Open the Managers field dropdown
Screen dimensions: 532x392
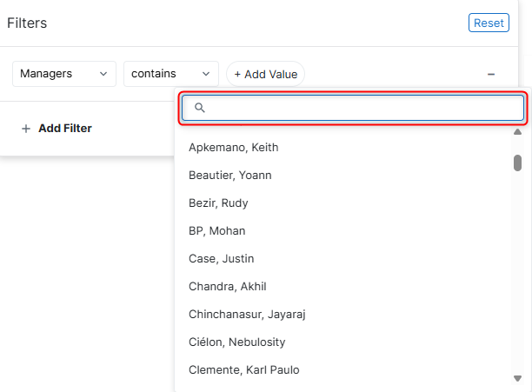64,74
